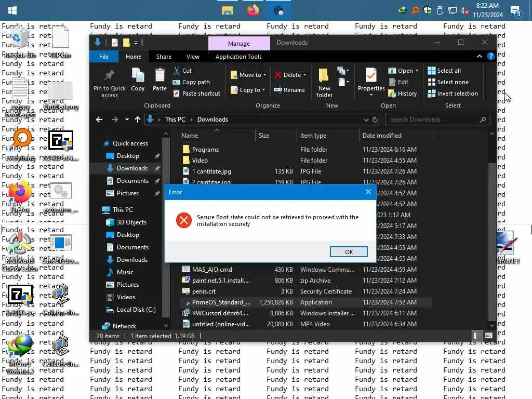
Task: Select the MAS_AIO.cmd file
Action: [305, 270]
